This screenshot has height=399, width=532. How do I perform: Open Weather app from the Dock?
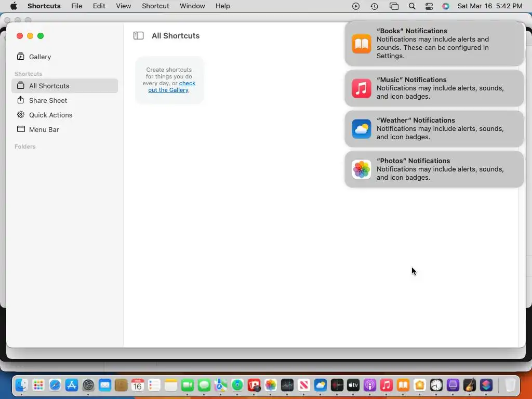tap(320, 385)
